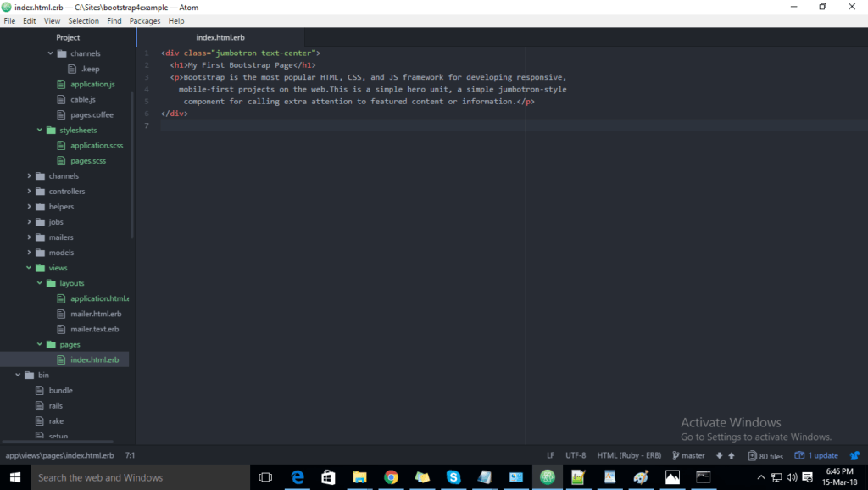Click the 1 update notification
This screenshot has height=490, width=868.
tap(816, 456)
